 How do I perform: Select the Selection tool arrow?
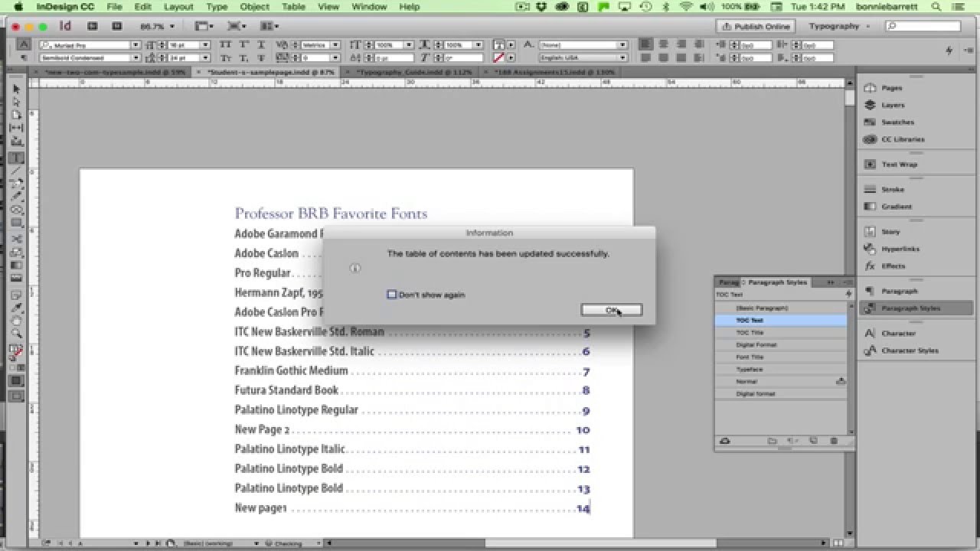[x=17, y=90]
